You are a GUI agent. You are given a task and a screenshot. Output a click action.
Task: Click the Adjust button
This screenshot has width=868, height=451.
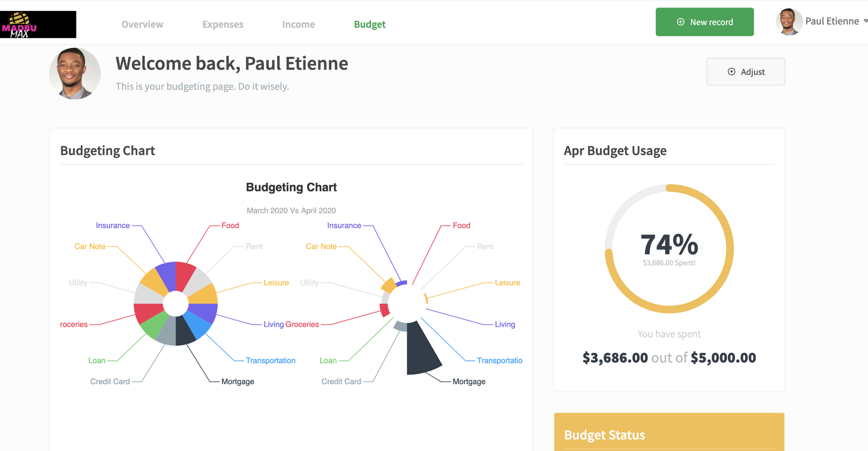pos(745,72)
